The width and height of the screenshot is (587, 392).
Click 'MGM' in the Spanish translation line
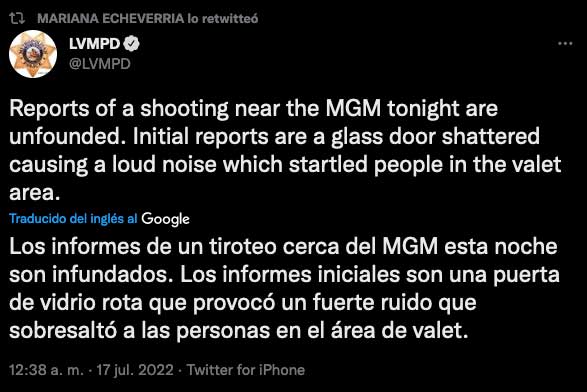(410, 247)
